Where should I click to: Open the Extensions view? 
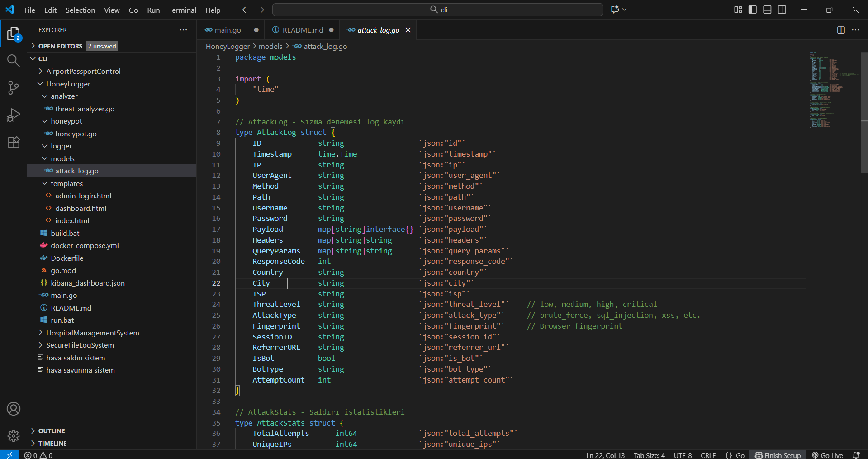pyautogui.click(x=14, y=142)
